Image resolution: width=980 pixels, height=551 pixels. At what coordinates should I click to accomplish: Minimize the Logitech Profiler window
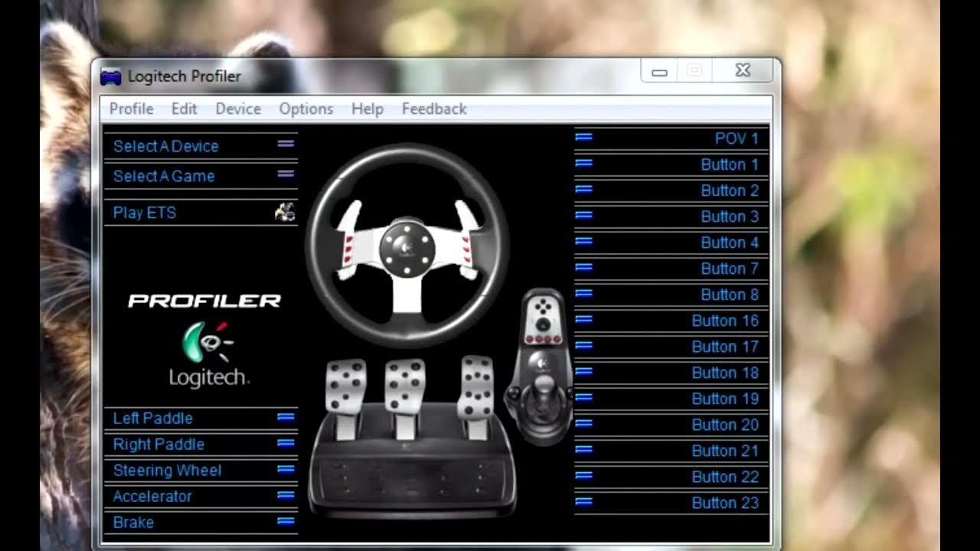point(659,71)
